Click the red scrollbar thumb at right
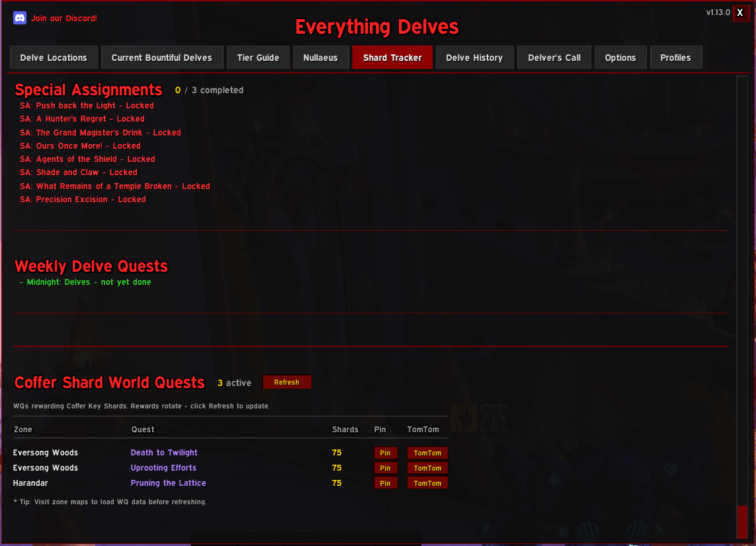The width and height of the screenshot is (756, 546). tap(742, 522)
